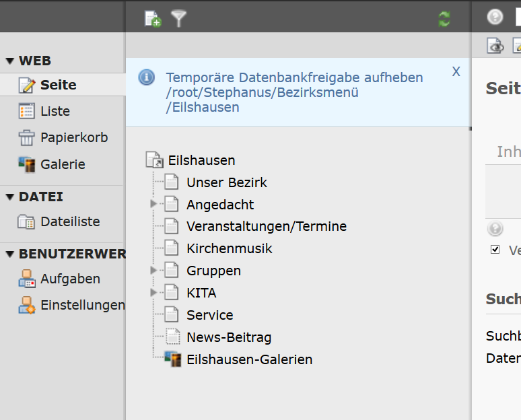Open Einstellungen user settings
Screen dimensions: 521x420
pyautogui.click(x=72, y=305)
